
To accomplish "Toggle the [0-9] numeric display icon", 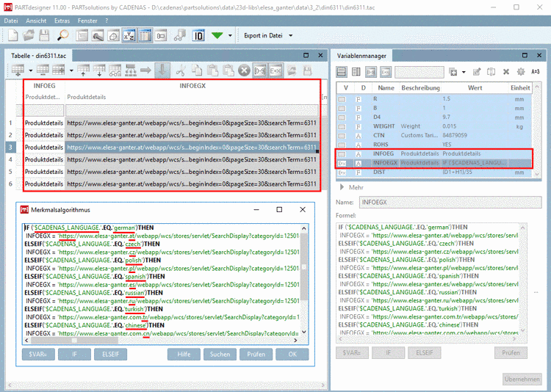I will click(259, 71).
